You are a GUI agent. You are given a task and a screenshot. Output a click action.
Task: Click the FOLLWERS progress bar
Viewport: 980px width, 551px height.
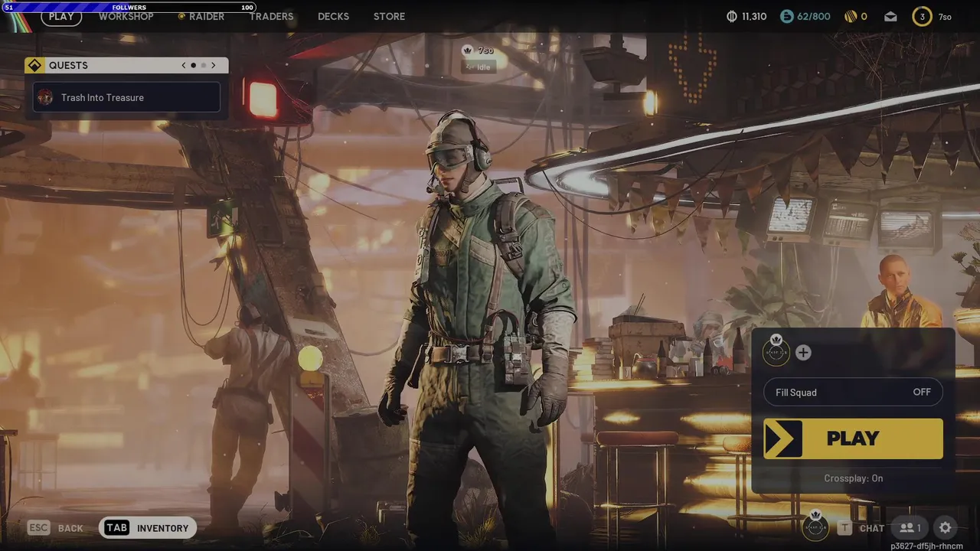(x=129, y=8)
